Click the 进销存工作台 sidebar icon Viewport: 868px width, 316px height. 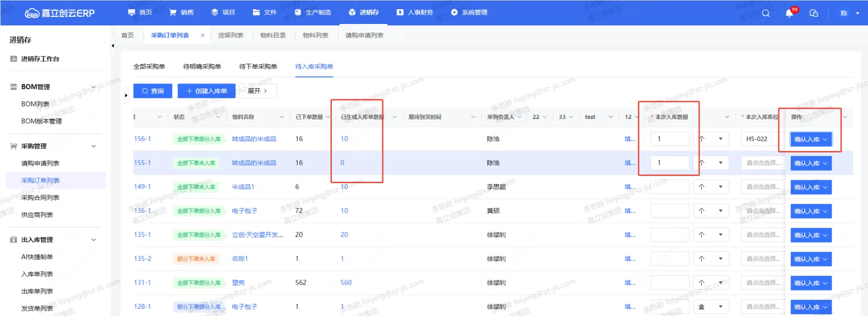(x=13, y=59)
